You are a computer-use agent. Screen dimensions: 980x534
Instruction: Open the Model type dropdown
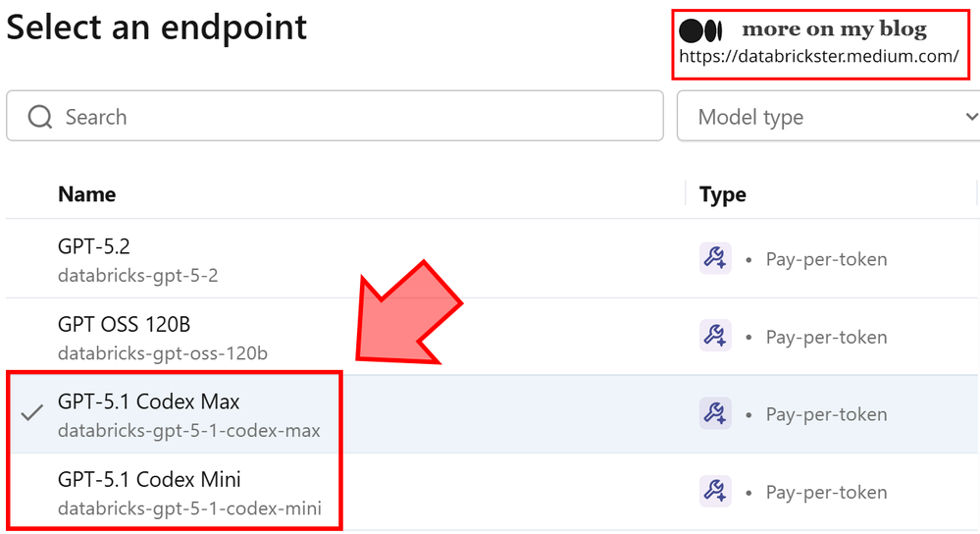click(824, 118)
